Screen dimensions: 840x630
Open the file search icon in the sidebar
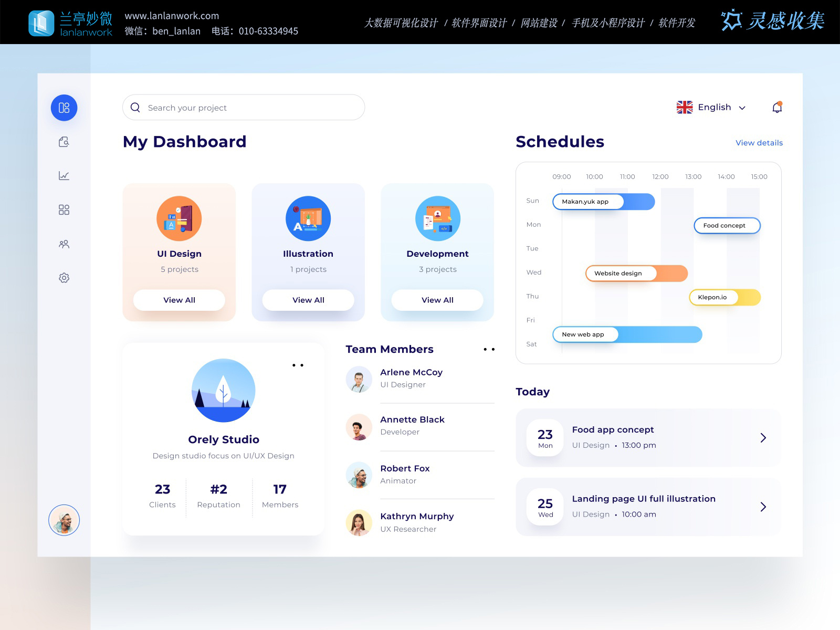[x=64, y=141]
